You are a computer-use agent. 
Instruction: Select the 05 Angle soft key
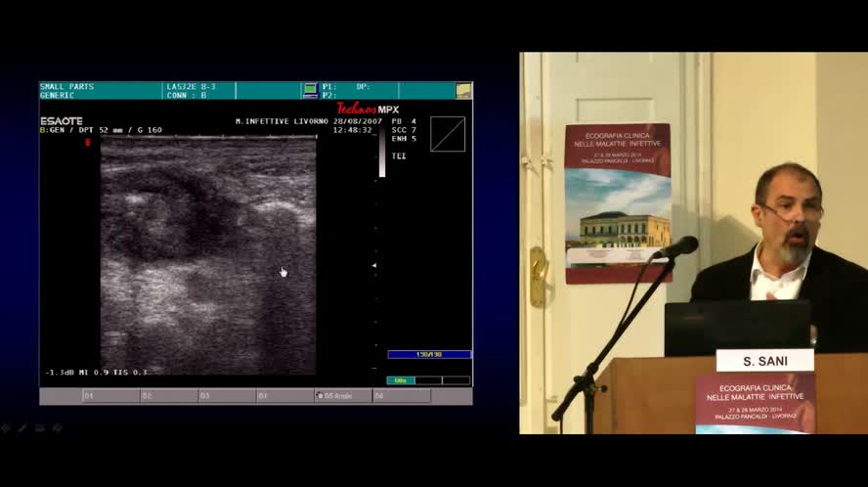pyautogui.click(x=342, y=396)
